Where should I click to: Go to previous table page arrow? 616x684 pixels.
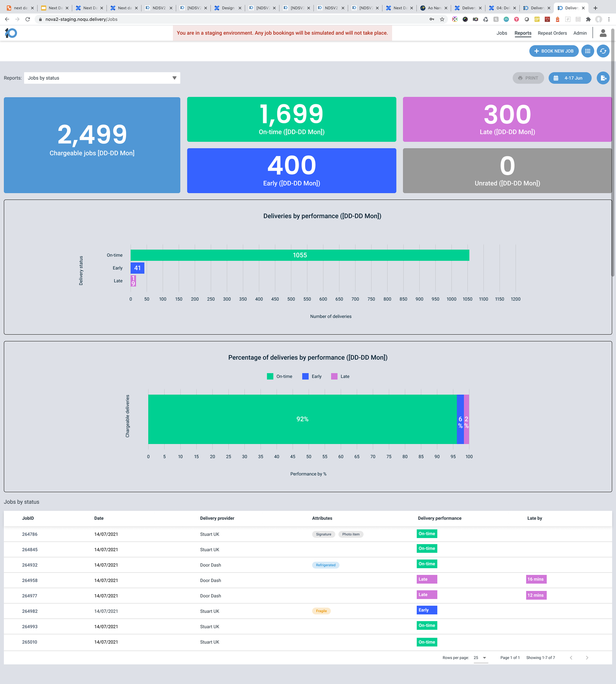pyautogui.click(x=571, y=658)
